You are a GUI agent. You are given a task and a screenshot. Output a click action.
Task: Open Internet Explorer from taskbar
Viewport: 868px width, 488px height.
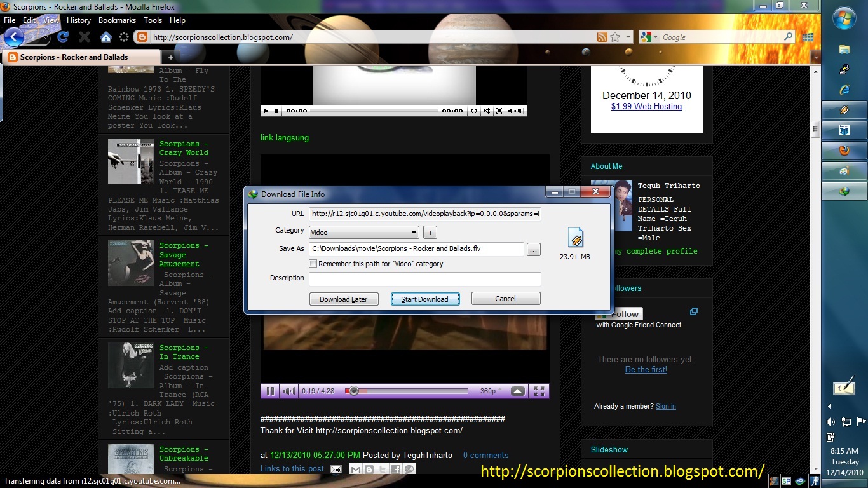[x=844, y=89]
